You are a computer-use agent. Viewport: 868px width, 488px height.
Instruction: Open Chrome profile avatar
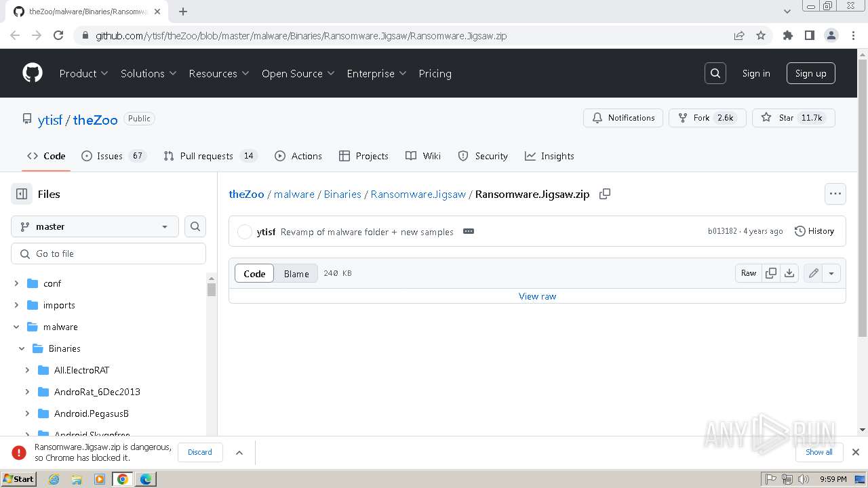831,35
